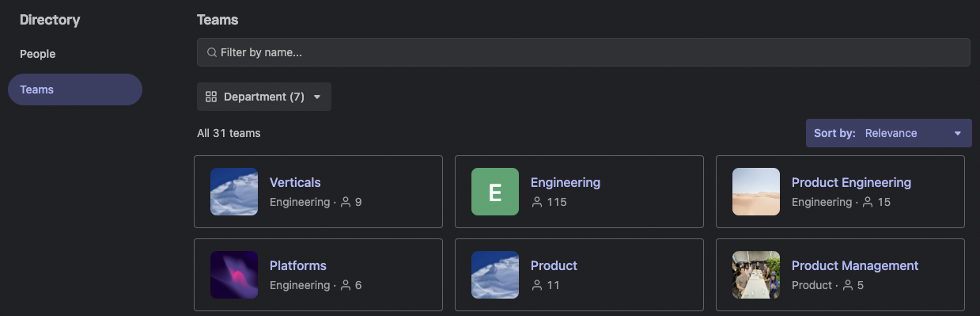980x316 pixels.
Task: Click the search magnifier icon in filter field
Action: click(x=211, y=52)
